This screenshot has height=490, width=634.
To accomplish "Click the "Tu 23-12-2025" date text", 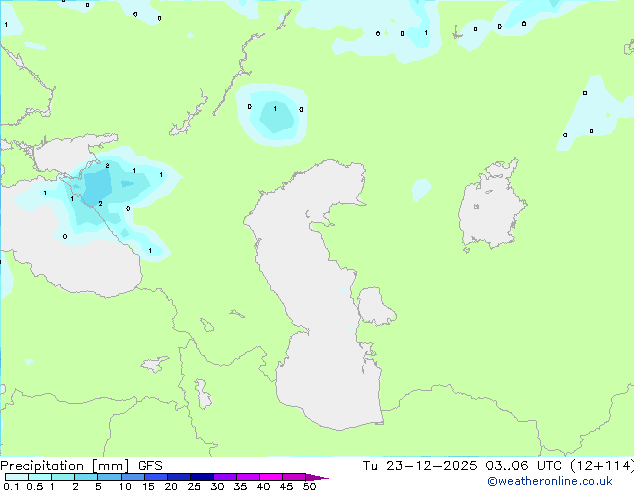I will pos(420,466).
